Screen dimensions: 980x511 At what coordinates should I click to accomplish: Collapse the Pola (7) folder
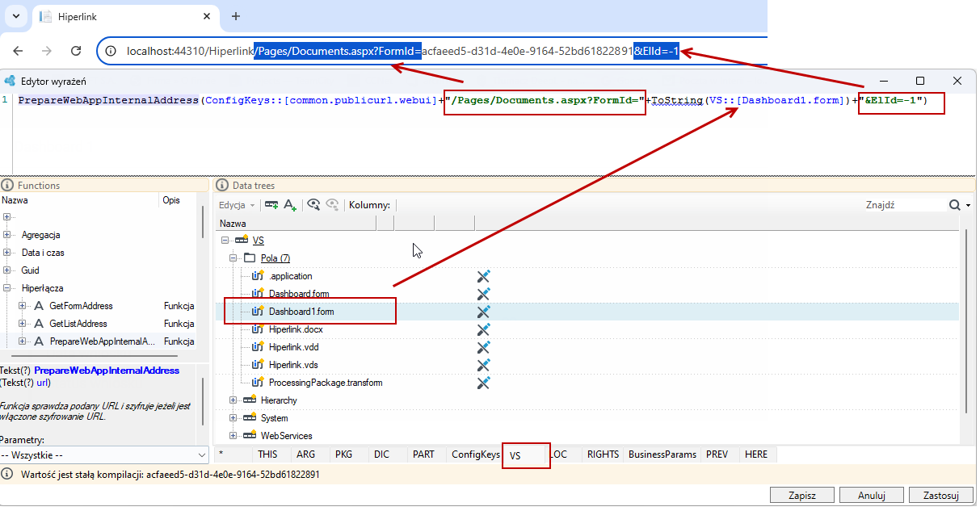233,258
